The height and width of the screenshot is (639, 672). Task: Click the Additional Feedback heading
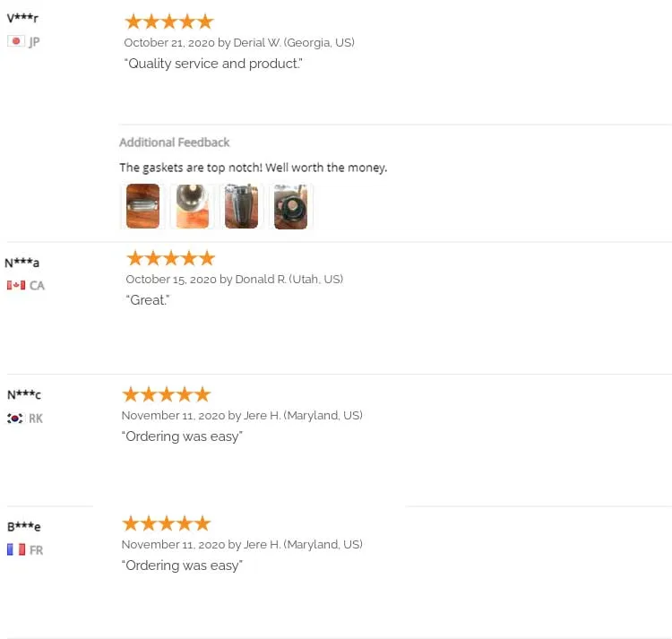[175, 142]
